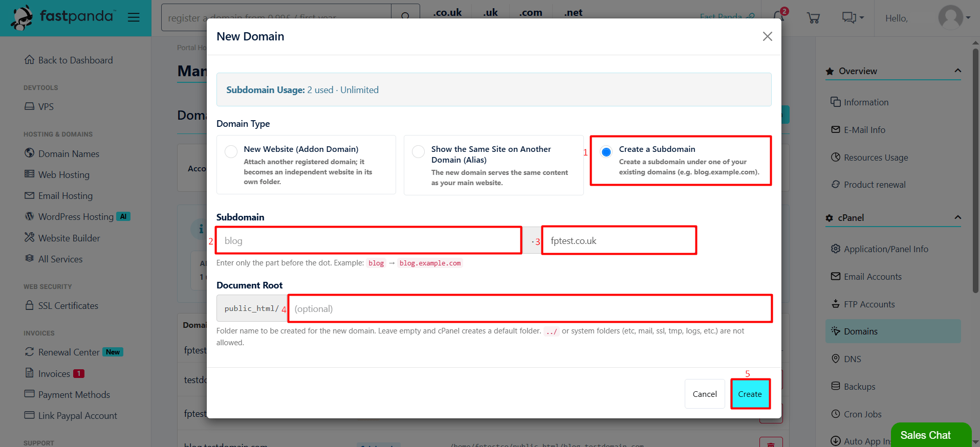Click the Web Hosting server icon

pos(30,174)
